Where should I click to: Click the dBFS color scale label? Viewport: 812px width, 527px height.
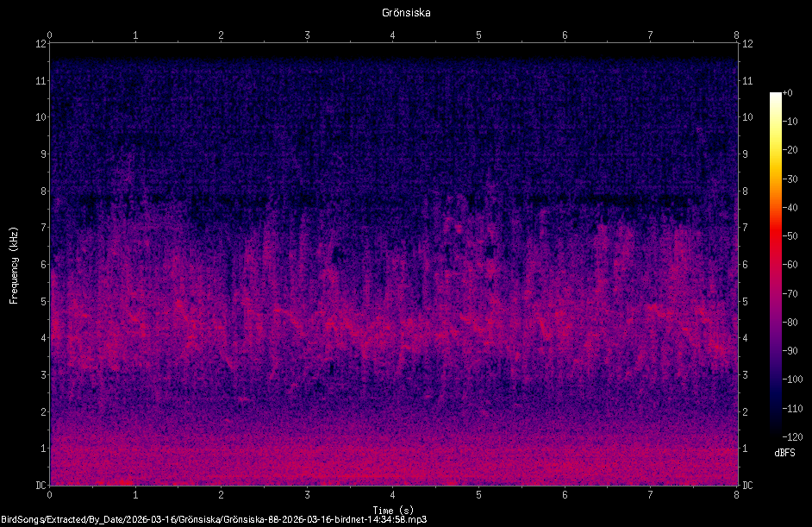pyautogui.click(x=784, y=453)
